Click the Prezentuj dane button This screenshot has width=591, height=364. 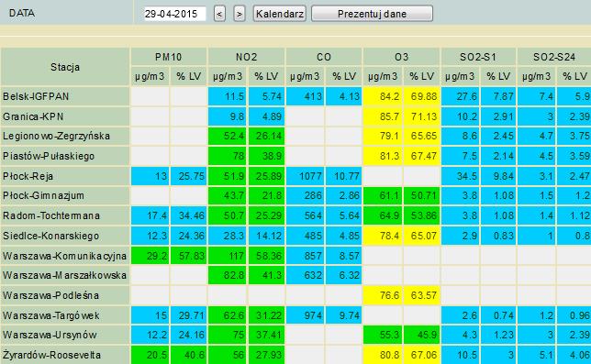pos(372,14)
